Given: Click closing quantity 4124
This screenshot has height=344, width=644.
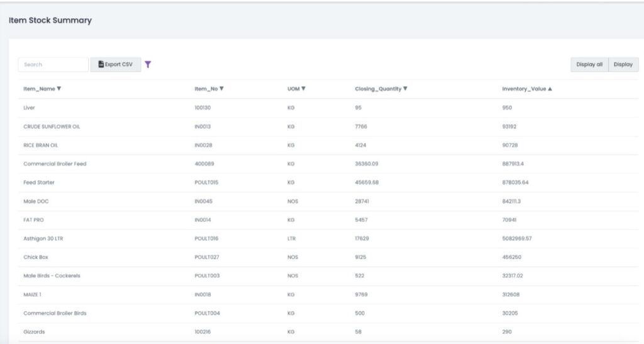Looking at the screenshot, I should tap(360, 145).
